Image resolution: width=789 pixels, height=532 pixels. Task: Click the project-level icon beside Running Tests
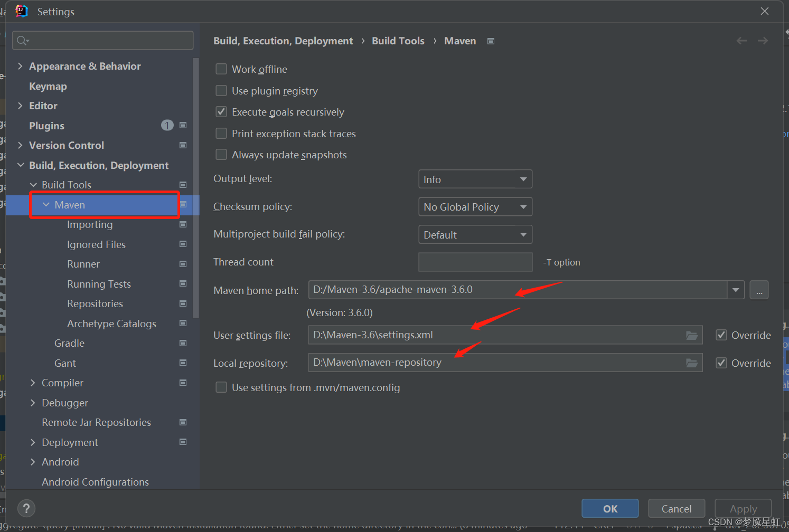click(183, 283)
